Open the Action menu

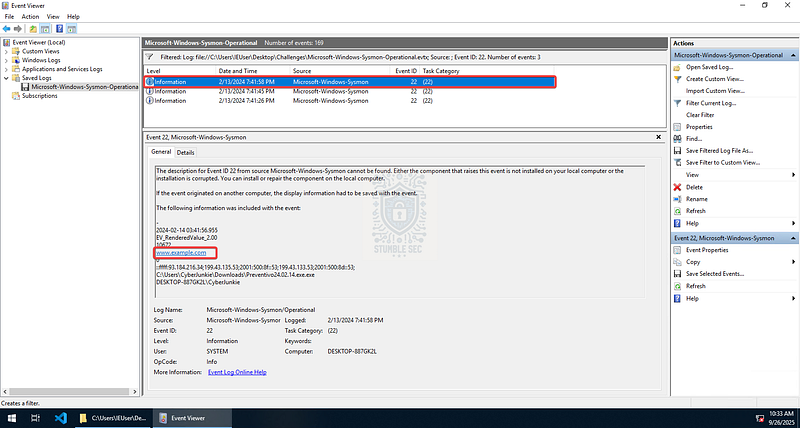[30, 17]
